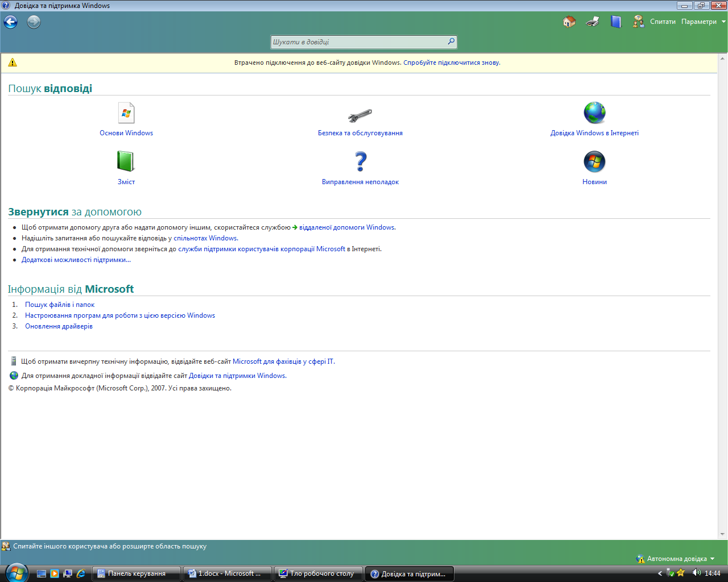This screenshot has width=728, height=582.
Task: Open Виправлення неполадок text link
Action: tap(360, 182)
